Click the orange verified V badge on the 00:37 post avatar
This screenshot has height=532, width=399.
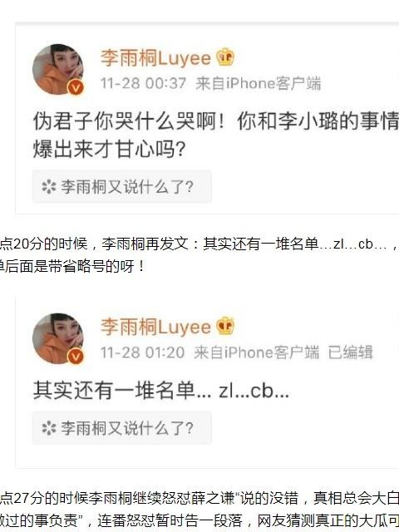(76, 88)
